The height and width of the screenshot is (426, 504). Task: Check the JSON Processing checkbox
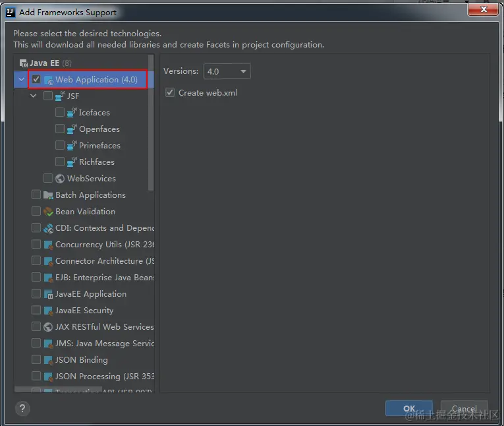[36, 376]
